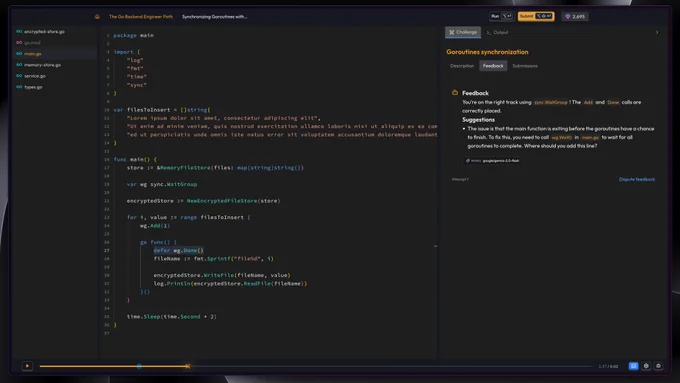Submit the solution with the Submit button

click(536, 16)
